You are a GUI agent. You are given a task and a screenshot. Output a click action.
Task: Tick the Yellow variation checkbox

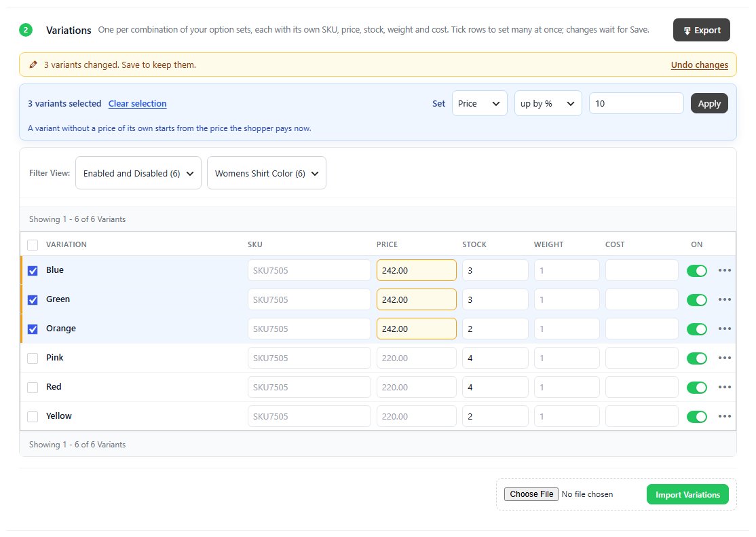pos(33,417)
